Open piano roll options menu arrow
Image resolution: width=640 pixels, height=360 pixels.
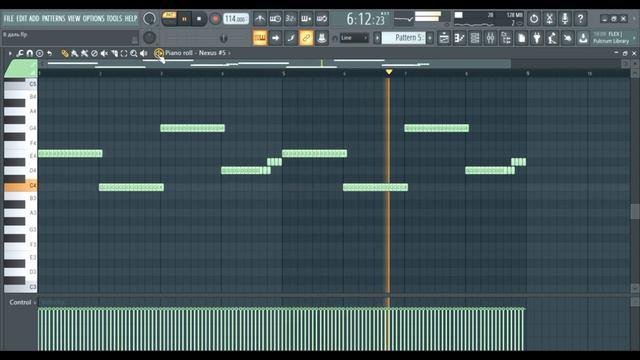10,53
